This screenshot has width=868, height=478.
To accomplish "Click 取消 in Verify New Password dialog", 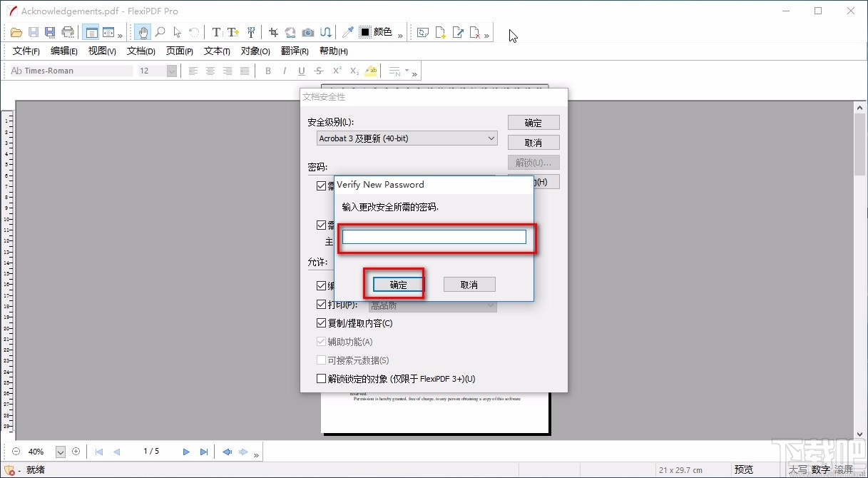I will pos(469,285).
